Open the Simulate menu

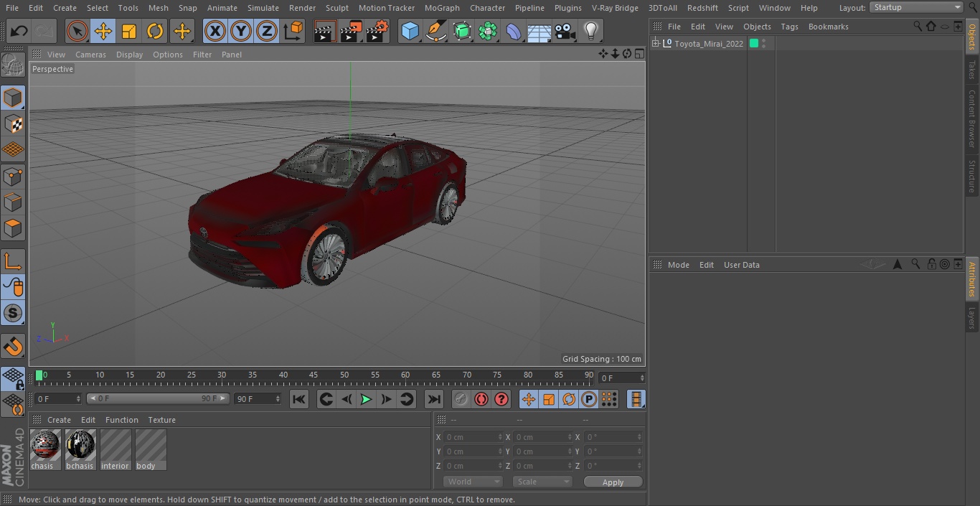click(x=263, y=8)
